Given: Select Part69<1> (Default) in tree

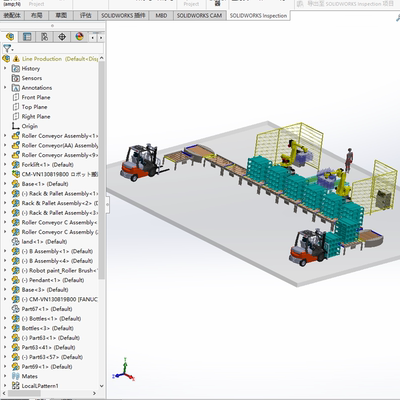Looking at the screenshot, I should click(47, 367).
